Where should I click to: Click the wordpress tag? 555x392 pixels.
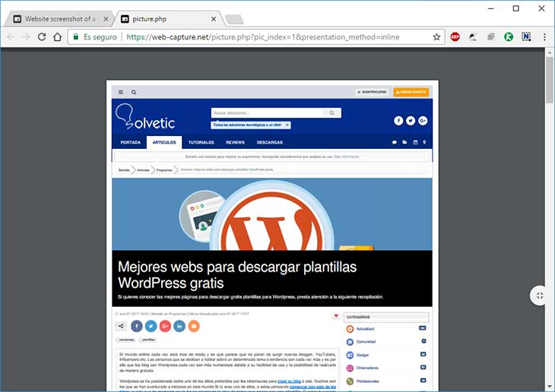click(126, 340)
